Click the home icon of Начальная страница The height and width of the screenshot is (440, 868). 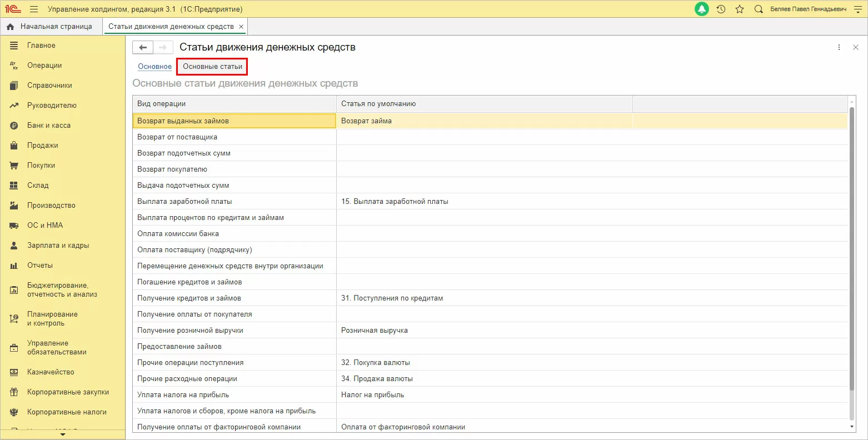point(10,27)
